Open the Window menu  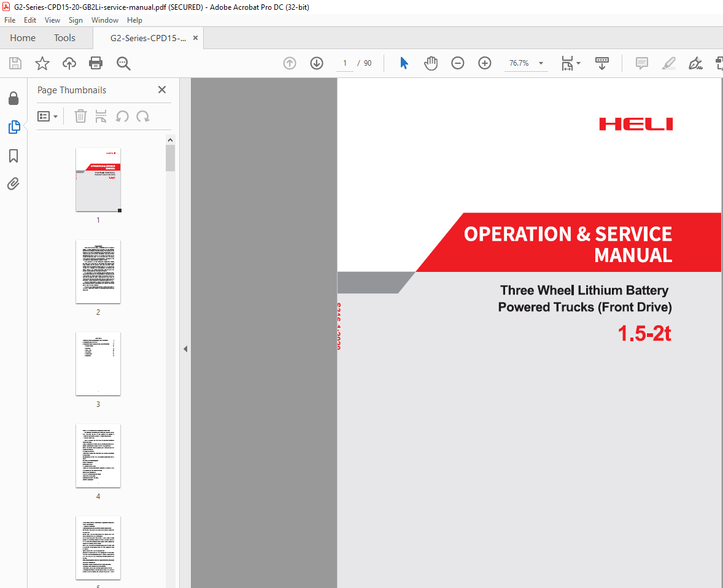[105, 20]
